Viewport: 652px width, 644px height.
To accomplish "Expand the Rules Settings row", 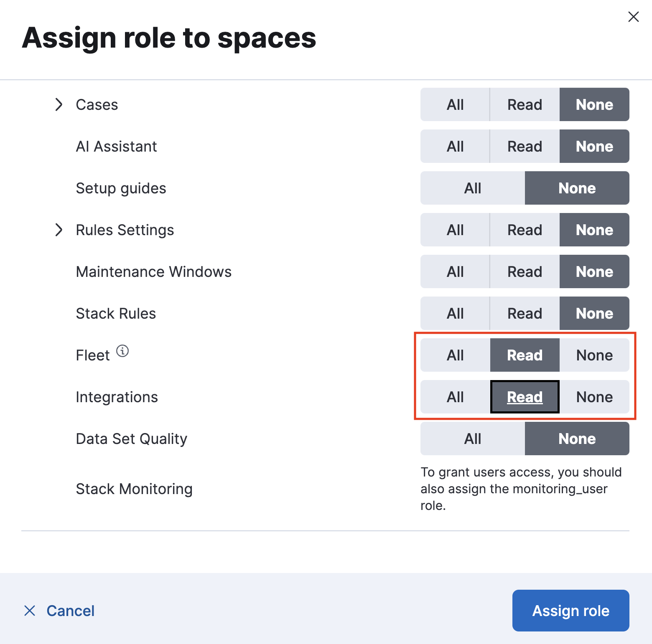I will (x=59, y=230).
